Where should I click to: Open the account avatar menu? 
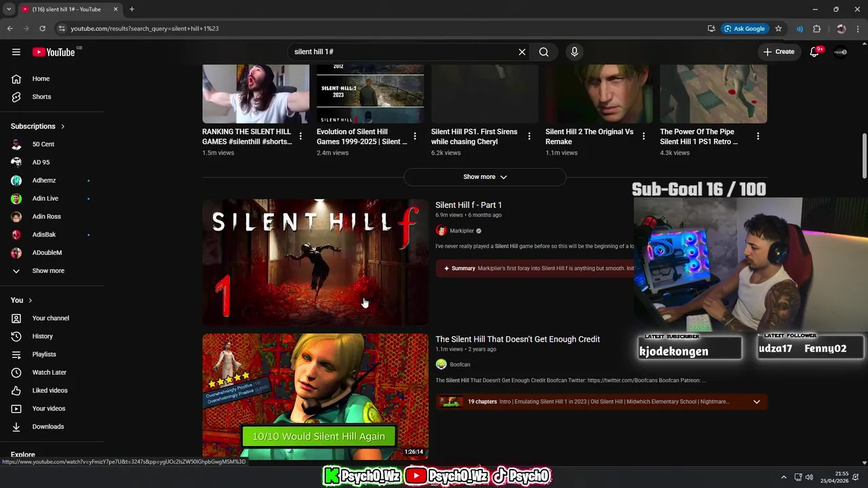841,52
